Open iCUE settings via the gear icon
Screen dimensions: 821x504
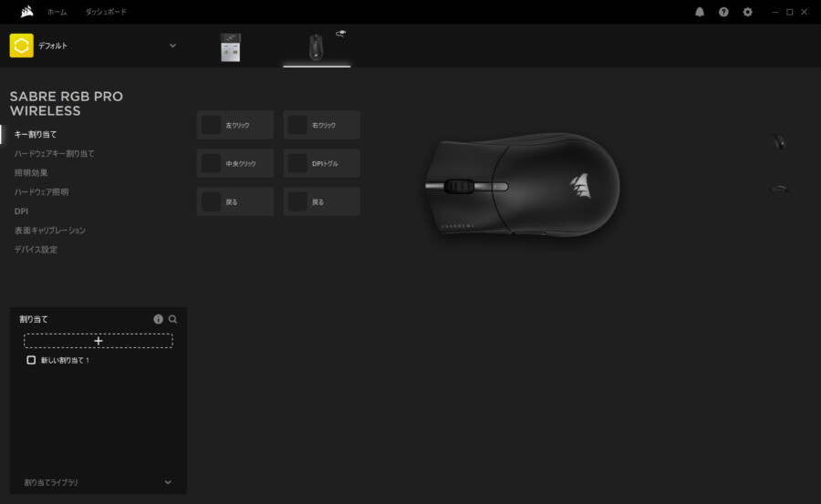click(748, 12)
